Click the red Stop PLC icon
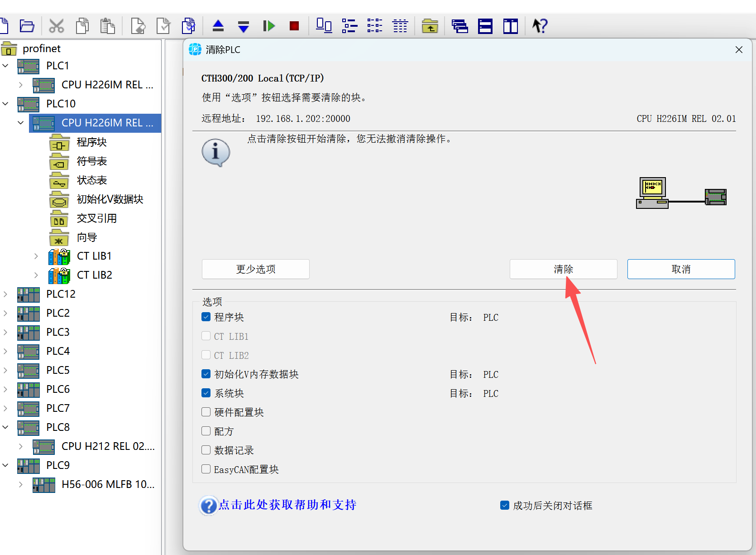Viewport: 756px width, 555px height. click(x=294, y=26)
